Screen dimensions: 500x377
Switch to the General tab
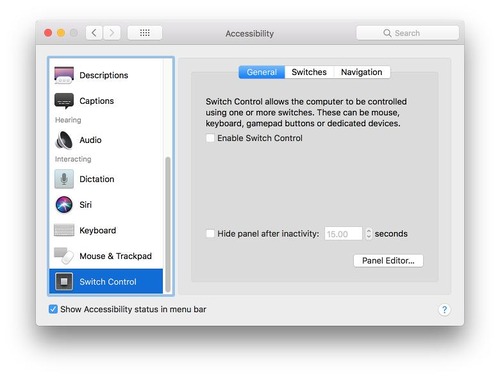(x=262, y=72)
